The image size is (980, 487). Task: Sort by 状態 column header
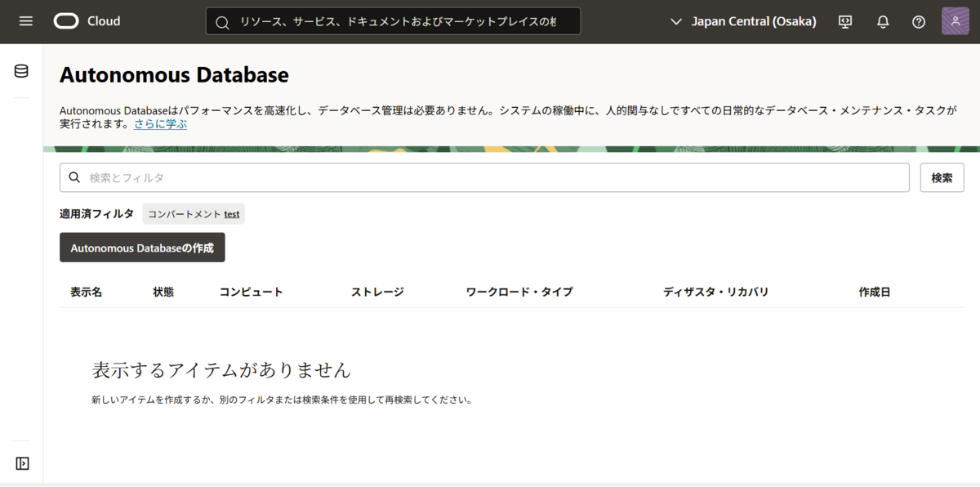tap(163, 292)
